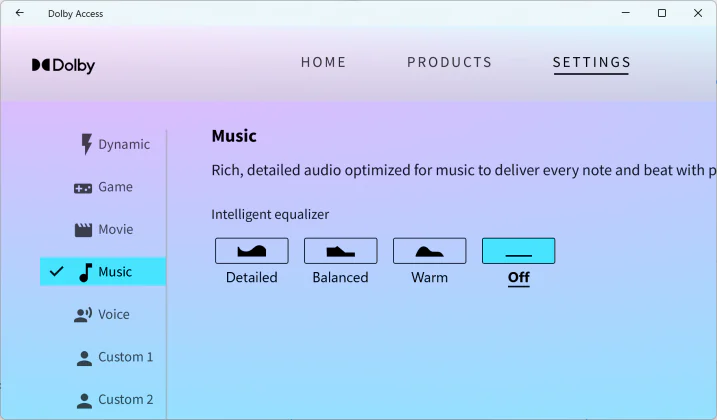Screen dimensions: 717x420
Task: Choose the Balanced equalizer curve button
Action: (341, 251)
